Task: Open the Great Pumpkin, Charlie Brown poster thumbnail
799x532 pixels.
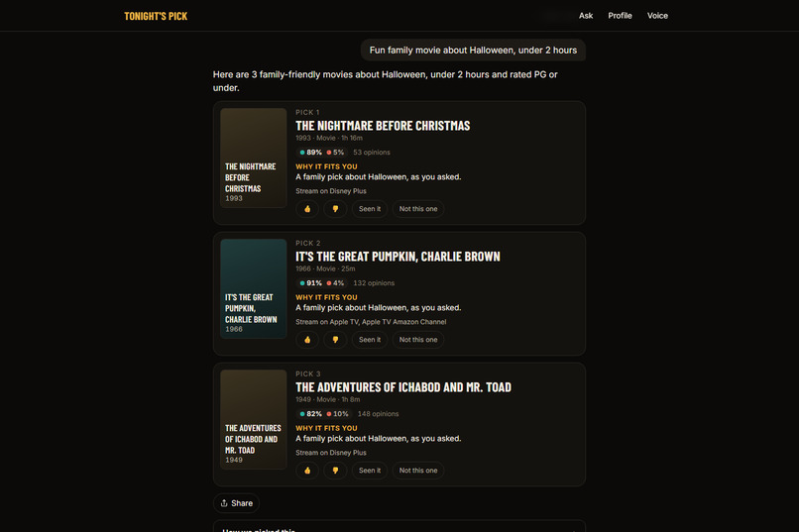Action: pos(253,288)
